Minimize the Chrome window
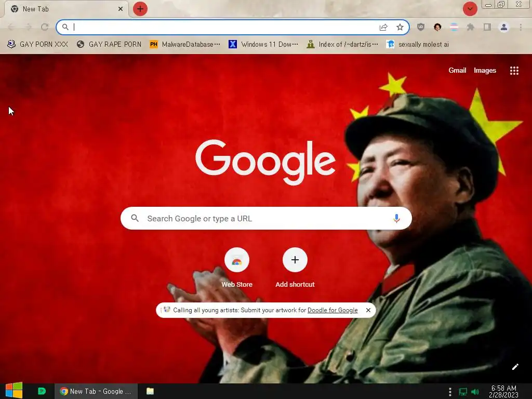Image resolution: width=532 pixels, height=399 pixels. coord(488,5)
